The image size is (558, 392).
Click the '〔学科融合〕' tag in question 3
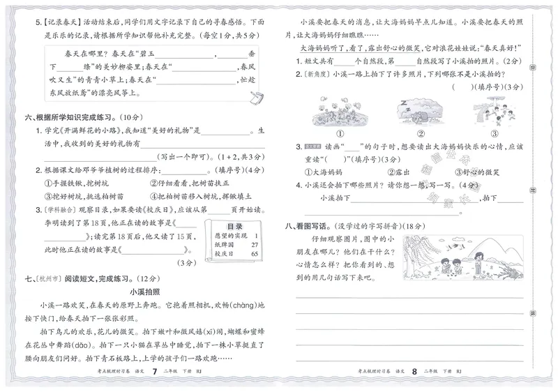[x=61, y=210]
